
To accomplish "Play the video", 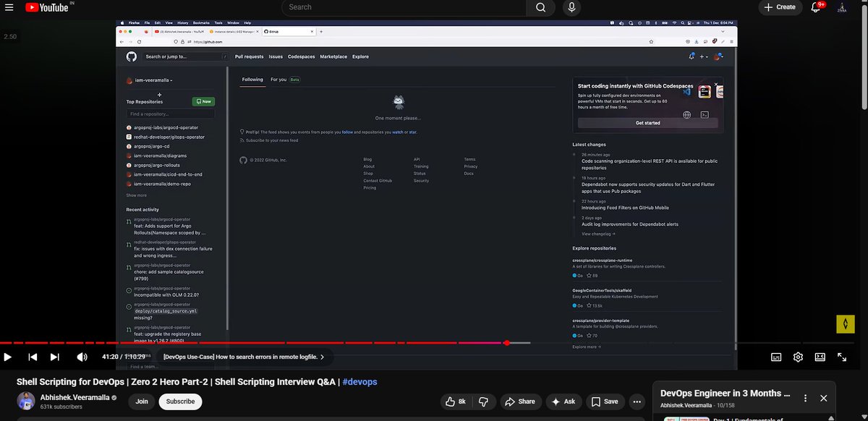I will (x=8, y=357).
